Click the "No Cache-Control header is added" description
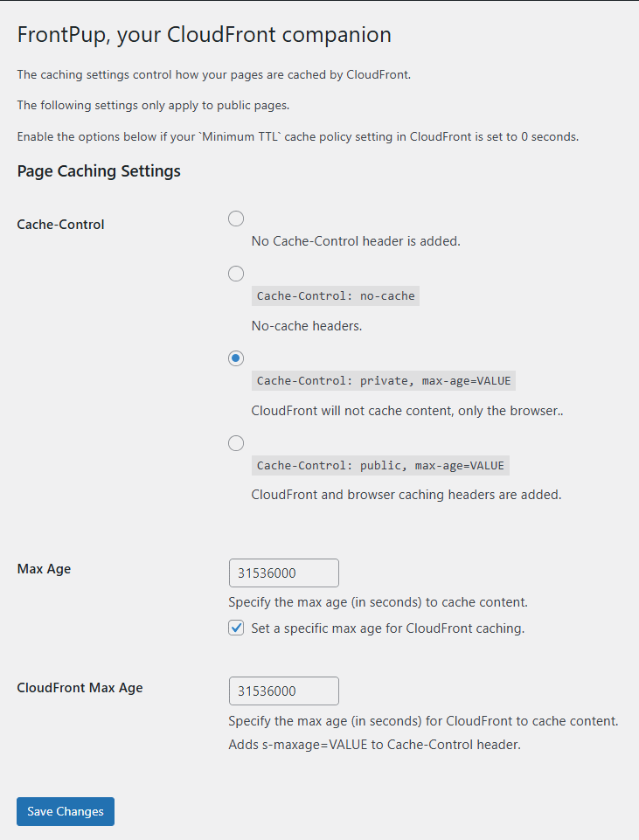The image size is (639, 840). (356, 241)
